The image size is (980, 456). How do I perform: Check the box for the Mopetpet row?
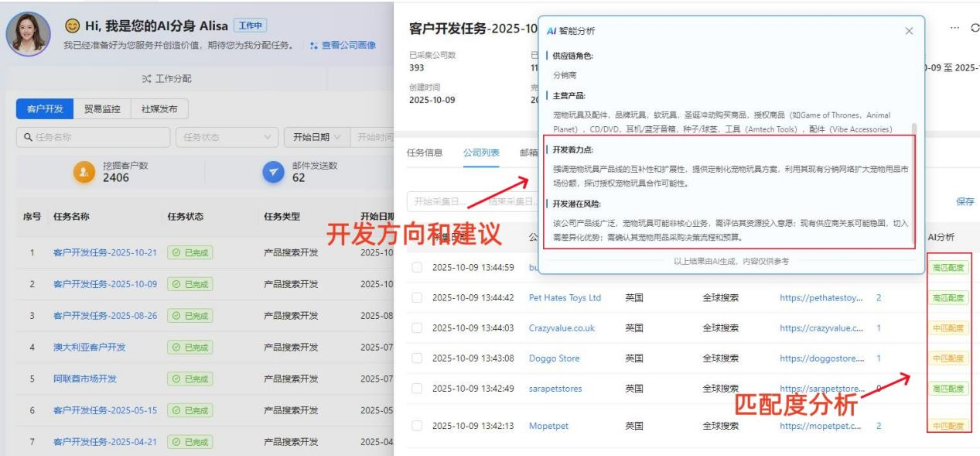coord(418,426)
